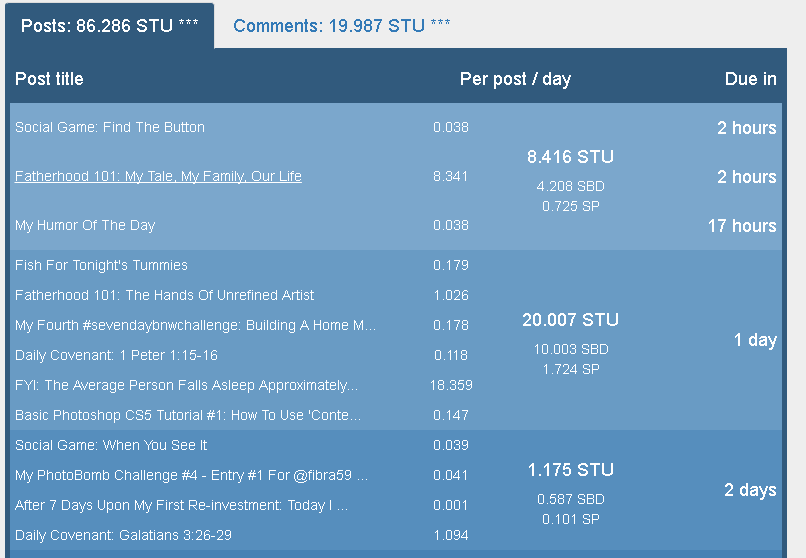Click the 0.001 payout value
This screenshot has width=806, height=558.
451,505
